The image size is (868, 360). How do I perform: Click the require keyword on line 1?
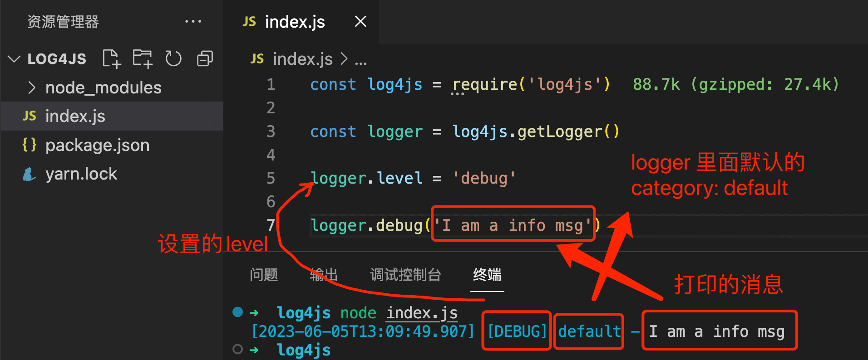click(x=485, y=84)
